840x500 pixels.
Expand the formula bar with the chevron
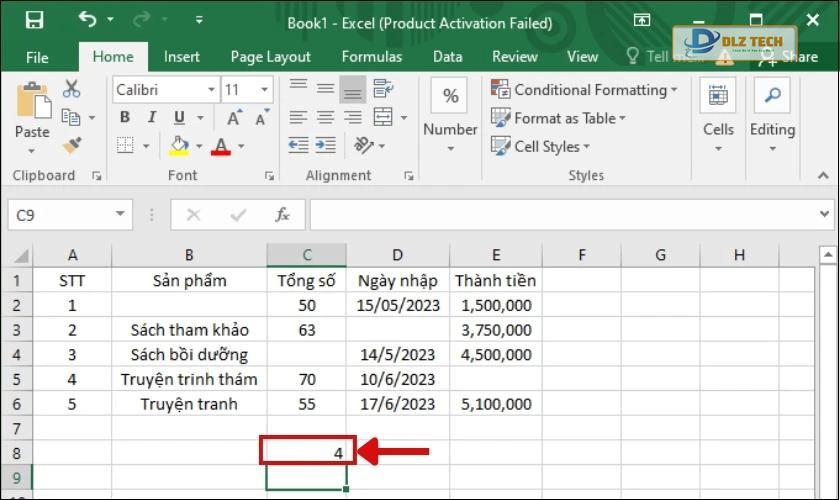click(x=824, y=214)
